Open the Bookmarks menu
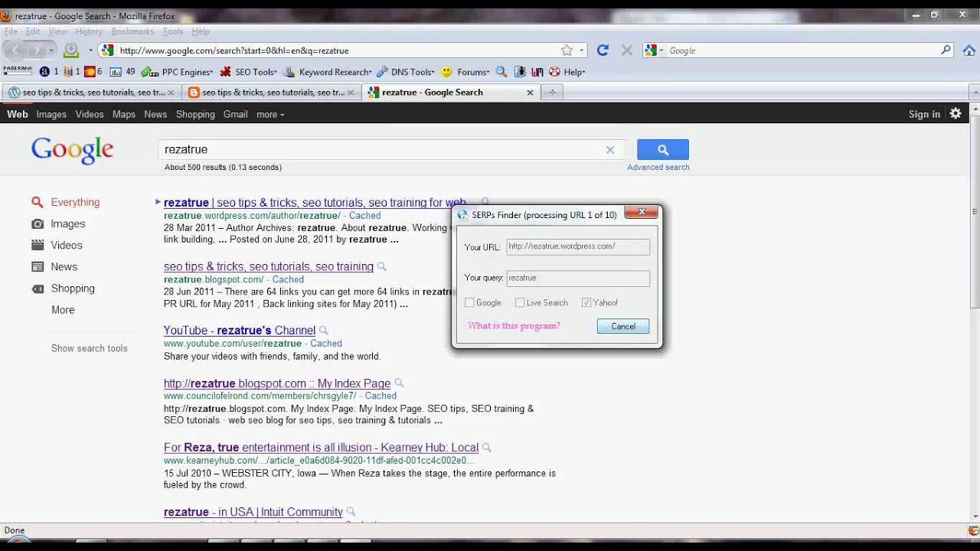 pos(132,31)
